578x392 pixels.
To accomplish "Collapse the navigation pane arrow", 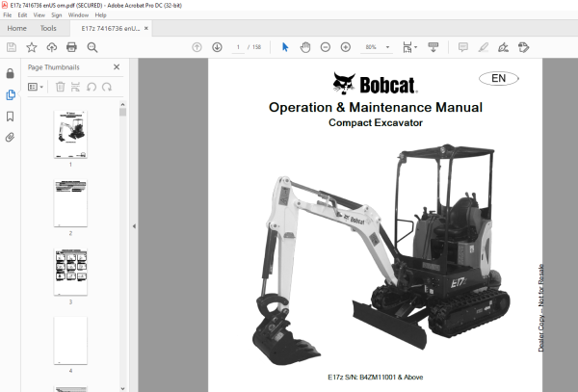I will [134, 226].
